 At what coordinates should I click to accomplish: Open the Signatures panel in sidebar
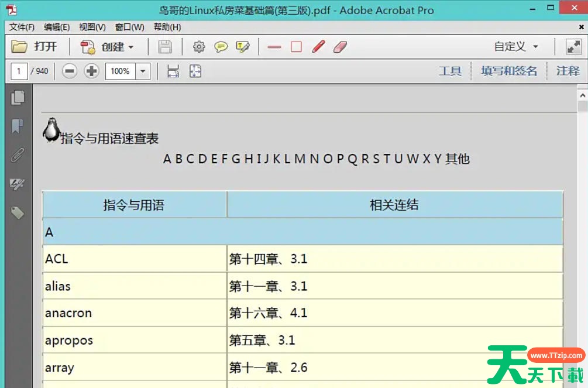click(18, 184)
